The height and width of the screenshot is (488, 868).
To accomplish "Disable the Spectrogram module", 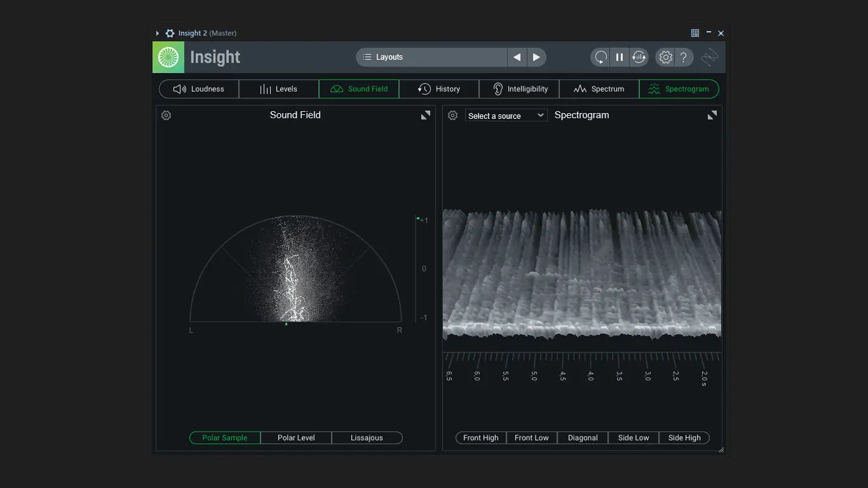I will 679,89.
